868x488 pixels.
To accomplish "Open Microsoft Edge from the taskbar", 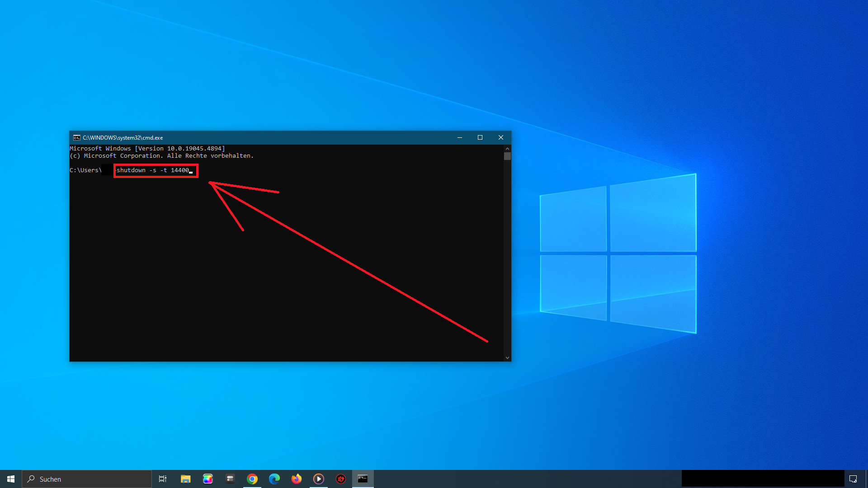I will [274, 479].
